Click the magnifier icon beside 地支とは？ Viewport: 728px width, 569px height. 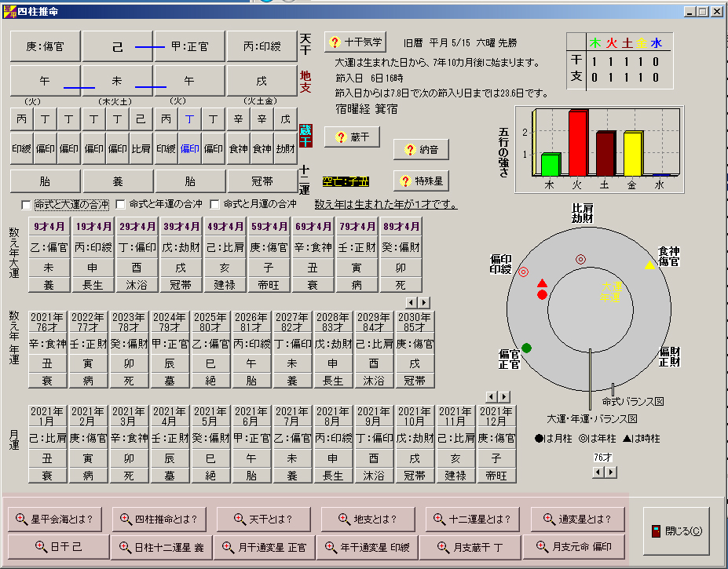344,519
